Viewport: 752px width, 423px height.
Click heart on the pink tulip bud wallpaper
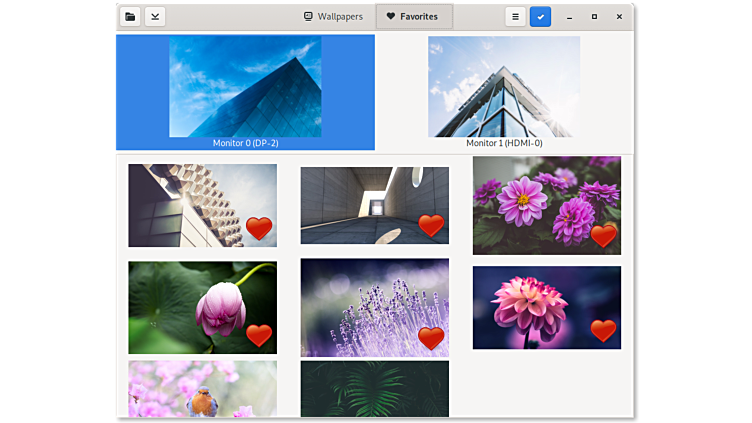pyautogui.click(x=259, y=336)
